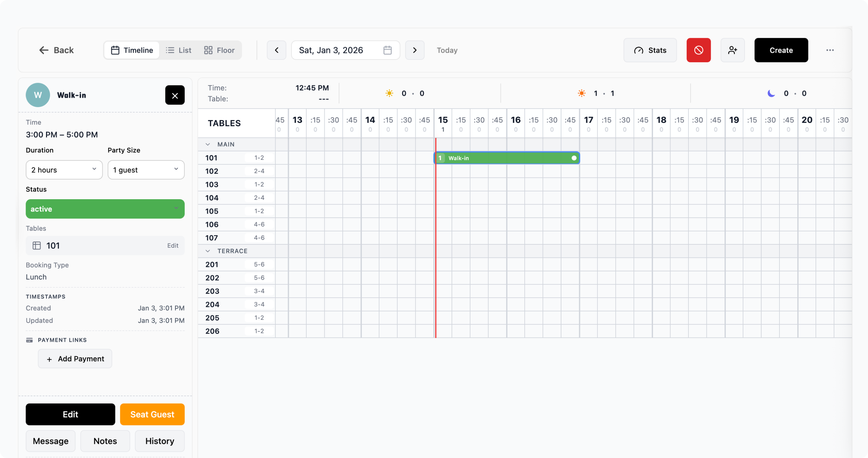Collapse the MAIN tables section
The width and height of the screenshot is (868, 458).
click(x=208, y=144)
